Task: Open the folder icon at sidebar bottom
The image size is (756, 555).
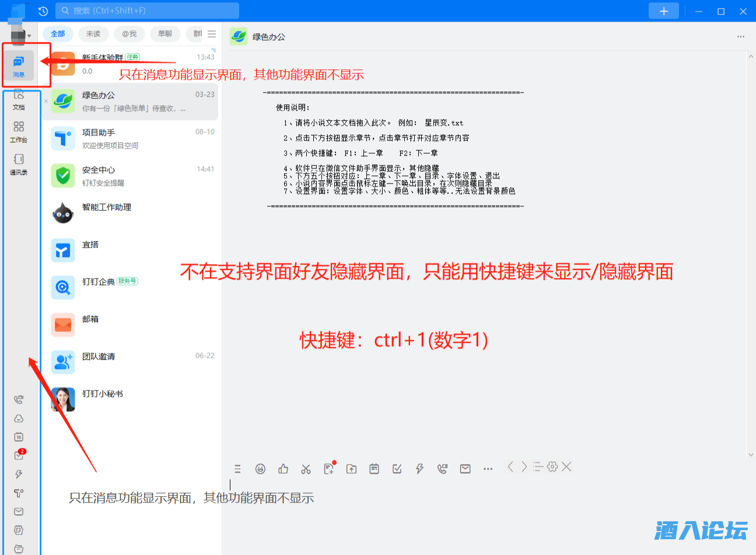Action: [x=19, y=549]
